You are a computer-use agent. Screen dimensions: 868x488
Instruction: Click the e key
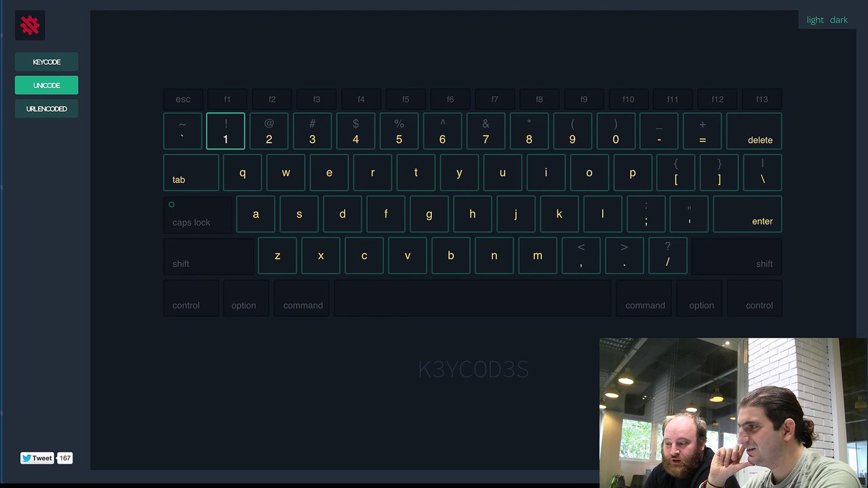[330, 172]
